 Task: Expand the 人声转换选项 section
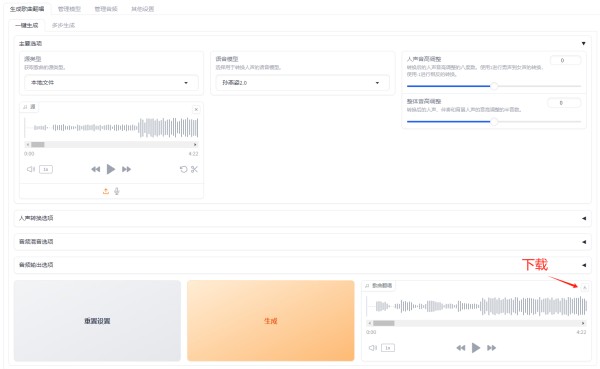tap(302, 218)
